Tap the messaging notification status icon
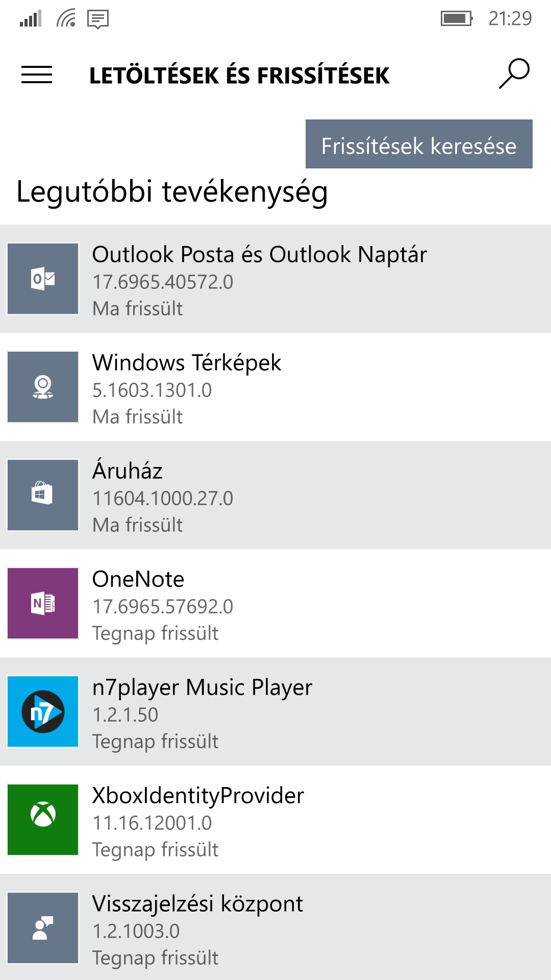This screenshot has height=980, width=551. coord(98,19)
